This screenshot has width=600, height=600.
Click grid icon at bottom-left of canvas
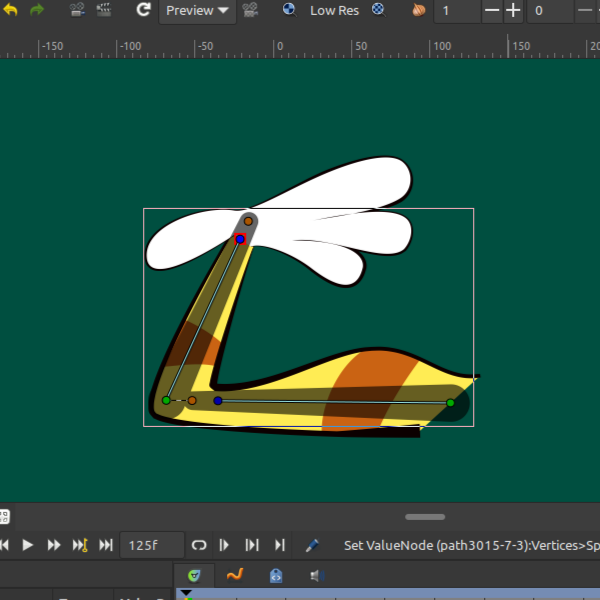coord(4,517)
